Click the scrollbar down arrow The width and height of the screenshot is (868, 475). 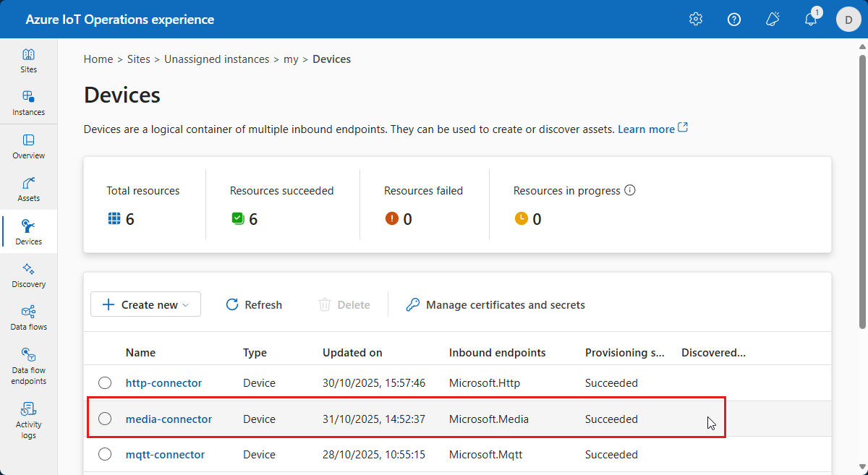click(861, 469)
